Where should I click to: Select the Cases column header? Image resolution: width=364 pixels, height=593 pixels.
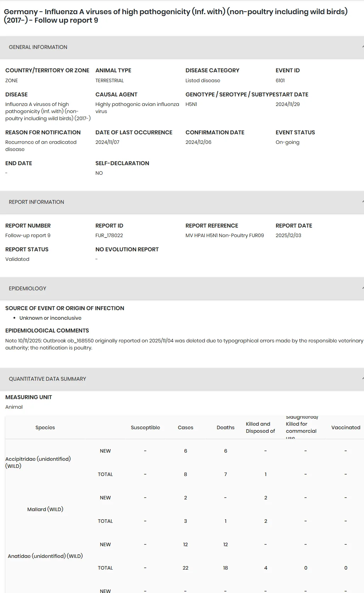tap(185, 427)
